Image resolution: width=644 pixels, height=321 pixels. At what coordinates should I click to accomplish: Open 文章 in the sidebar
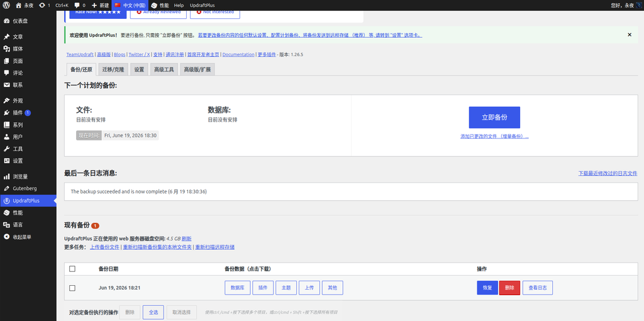[28, 37]
